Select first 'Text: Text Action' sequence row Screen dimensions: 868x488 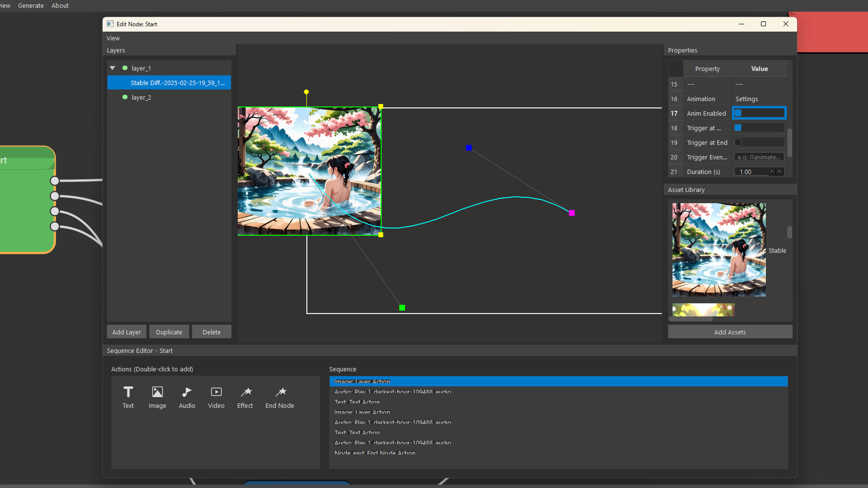pos(558,402)
